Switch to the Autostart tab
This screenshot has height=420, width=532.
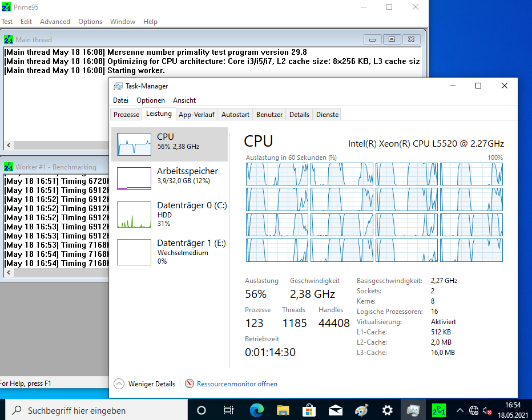point(235,115)
